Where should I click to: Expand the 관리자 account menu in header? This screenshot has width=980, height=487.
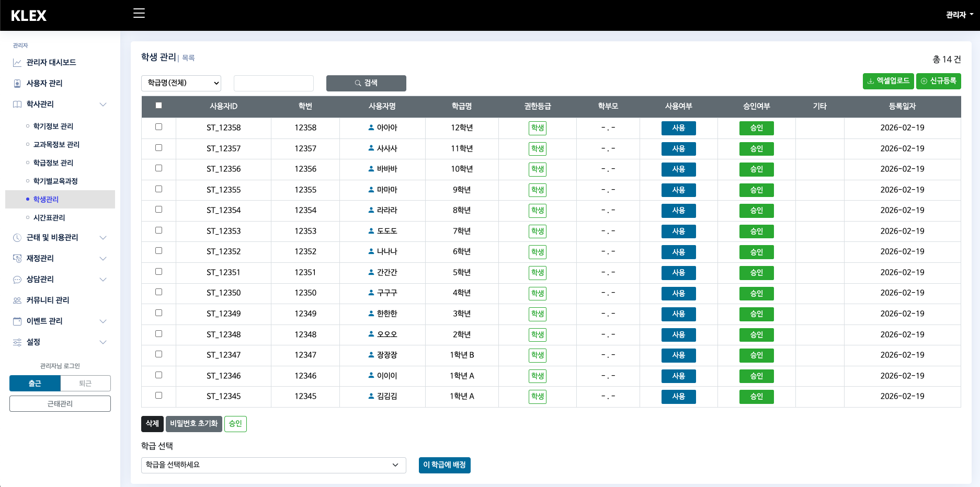959,15
